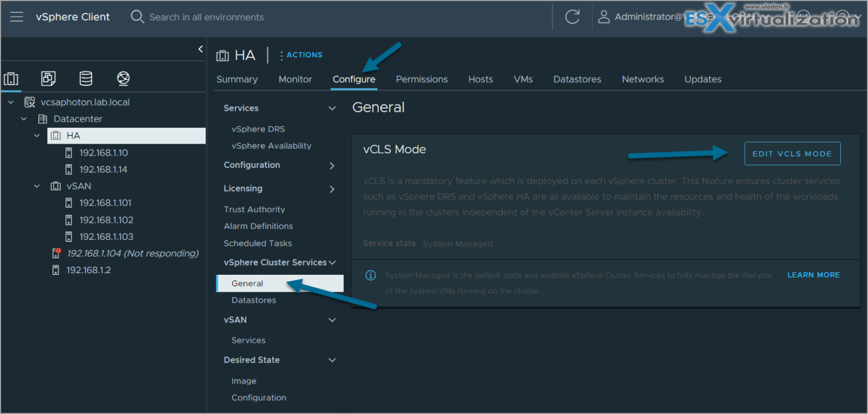868x414 pixels.
Task: Expand the Configuration section in sidebar
Action: click(332, 165)
